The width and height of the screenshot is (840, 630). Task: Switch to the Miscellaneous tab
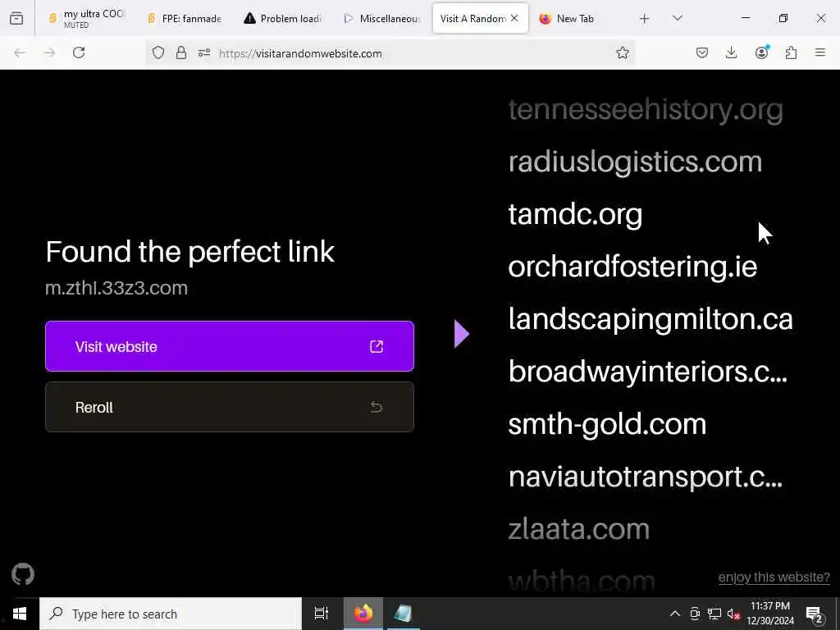tap(382, 18)
